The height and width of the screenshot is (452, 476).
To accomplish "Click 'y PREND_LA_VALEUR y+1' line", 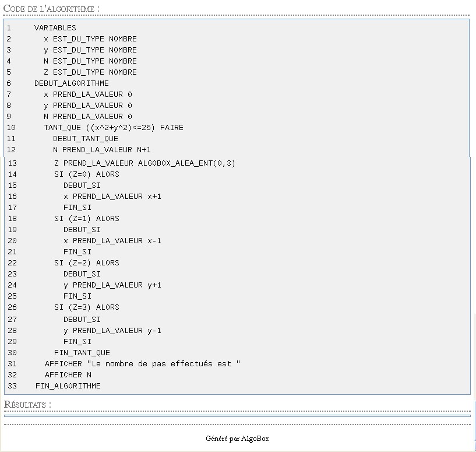I will 112,285.
